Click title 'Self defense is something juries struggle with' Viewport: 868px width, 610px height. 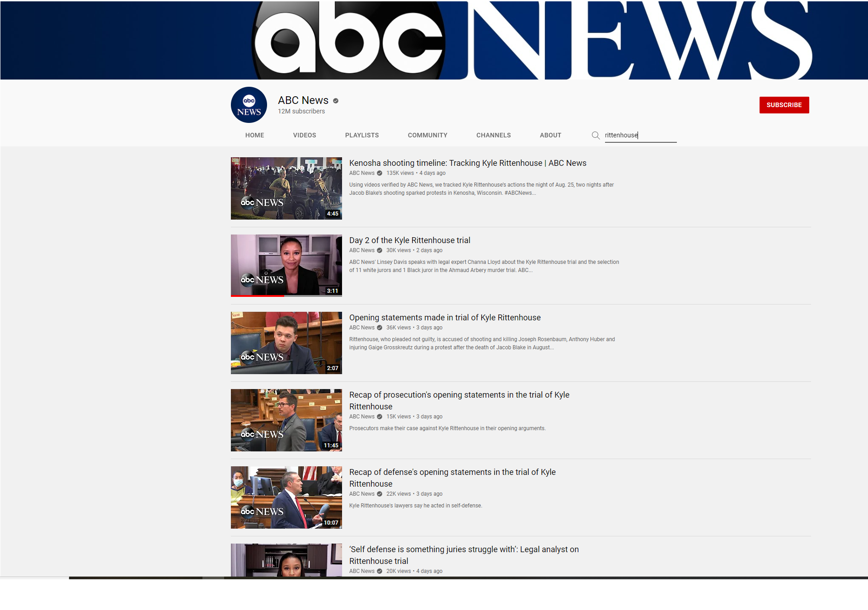point(464,555)
